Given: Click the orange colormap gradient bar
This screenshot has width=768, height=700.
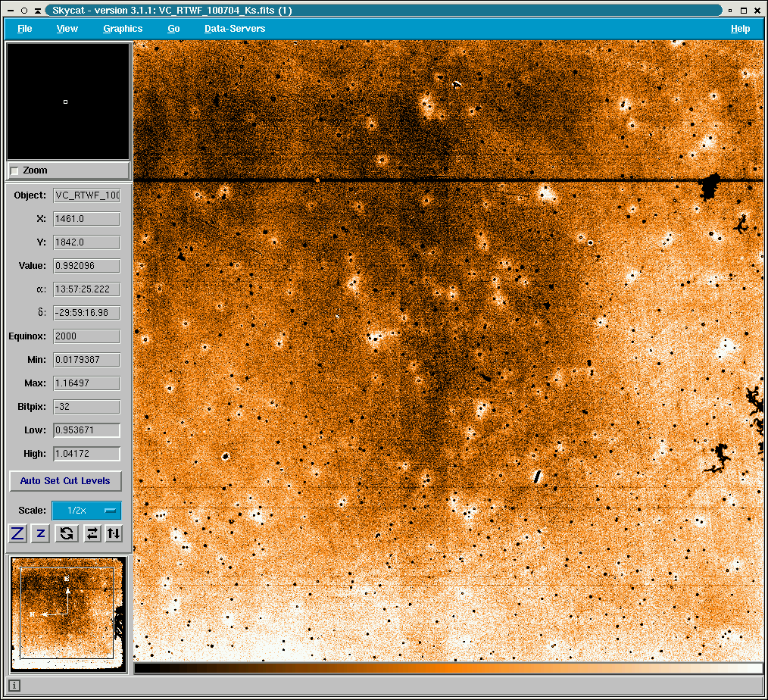Looking at the screenshot, I should tap(448, 668).
